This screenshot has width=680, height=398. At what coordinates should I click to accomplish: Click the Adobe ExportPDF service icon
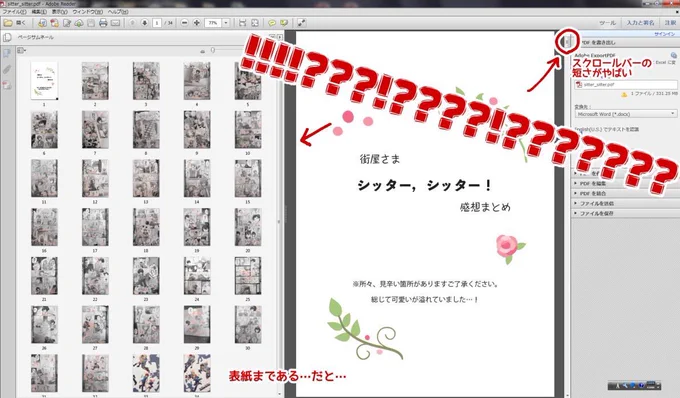(673, 55)
